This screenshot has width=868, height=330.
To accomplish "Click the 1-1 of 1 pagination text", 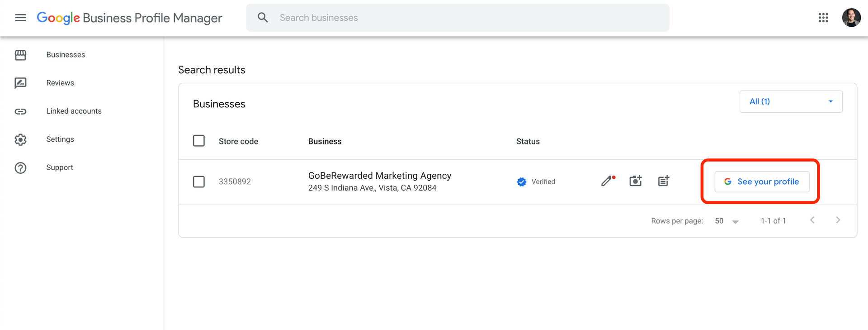I will [x=773, y=221].
